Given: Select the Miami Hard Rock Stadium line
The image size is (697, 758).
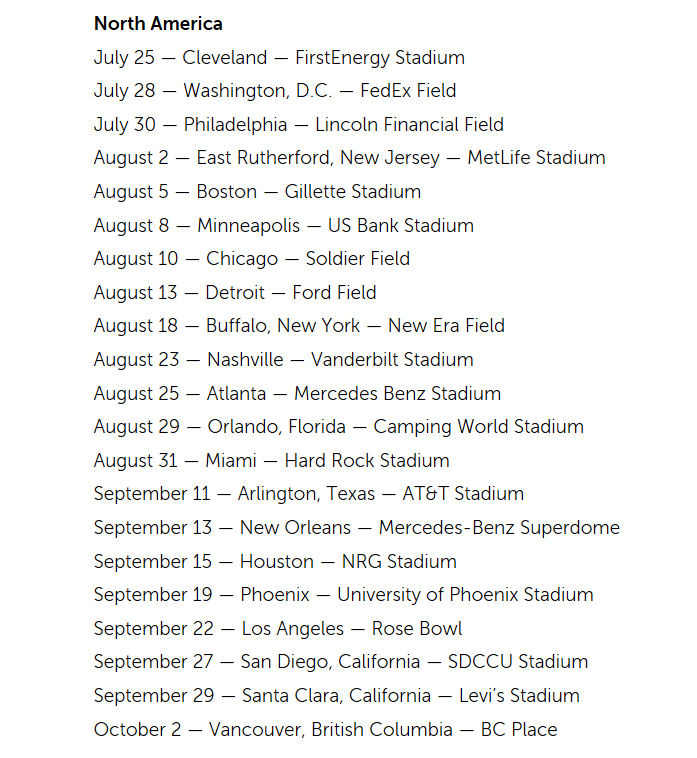Looking at the screenshot, I should (272, 461).
